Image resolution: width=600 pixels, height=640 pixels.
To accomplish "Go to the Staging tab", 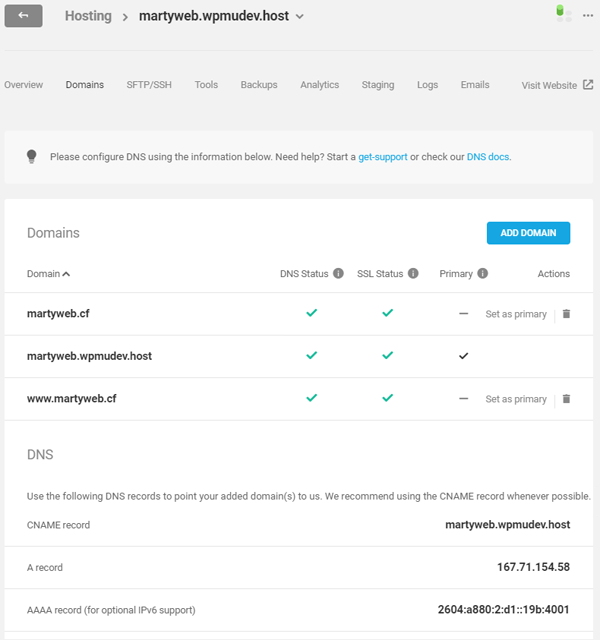I will (x=378, y=85).
